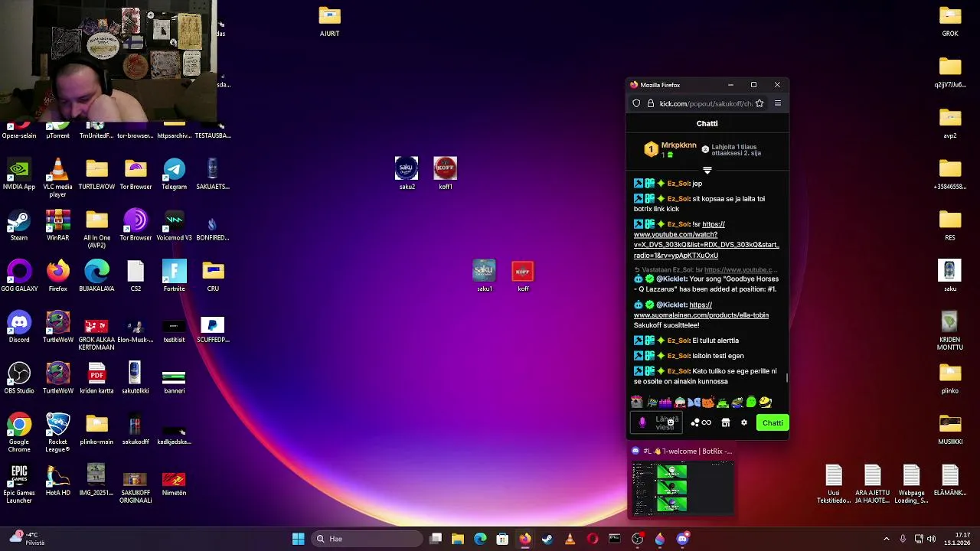Select the Firefox desktop shortcut
The image size is (980, 551).
click(x=57, y=276)
